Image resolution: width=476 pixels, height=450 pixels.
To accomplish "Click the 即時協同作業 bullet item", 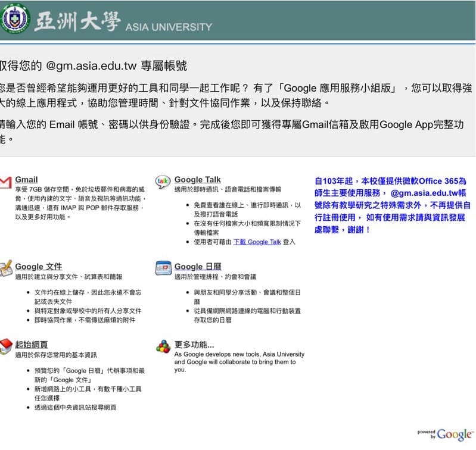I will point(85,320).
